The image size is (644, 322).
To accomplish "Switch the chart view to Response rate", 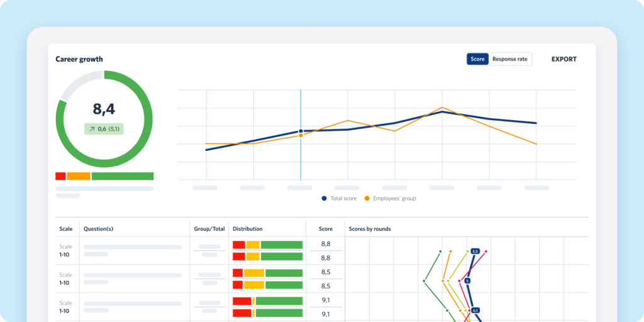I will (509, 59).
